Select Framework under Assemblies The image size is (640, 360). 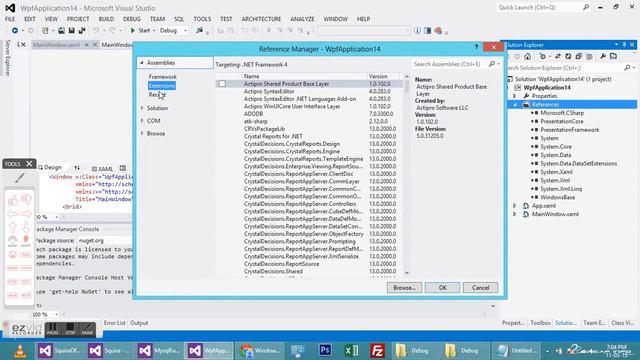[162, 77]
